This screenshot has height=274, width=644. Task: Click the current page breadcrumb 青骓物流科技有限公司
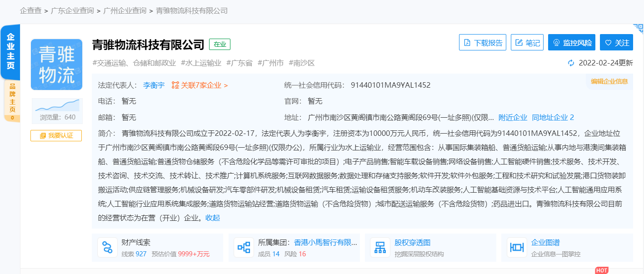(192, 10)
